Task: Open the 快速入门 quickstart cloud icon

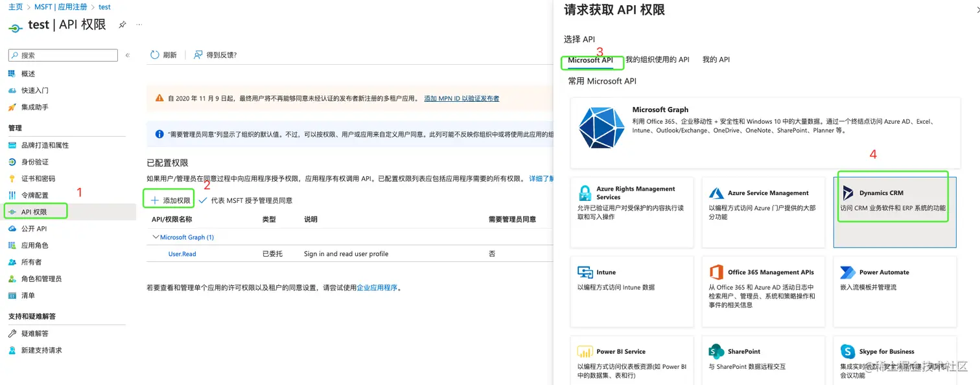Action: [12, 90]
